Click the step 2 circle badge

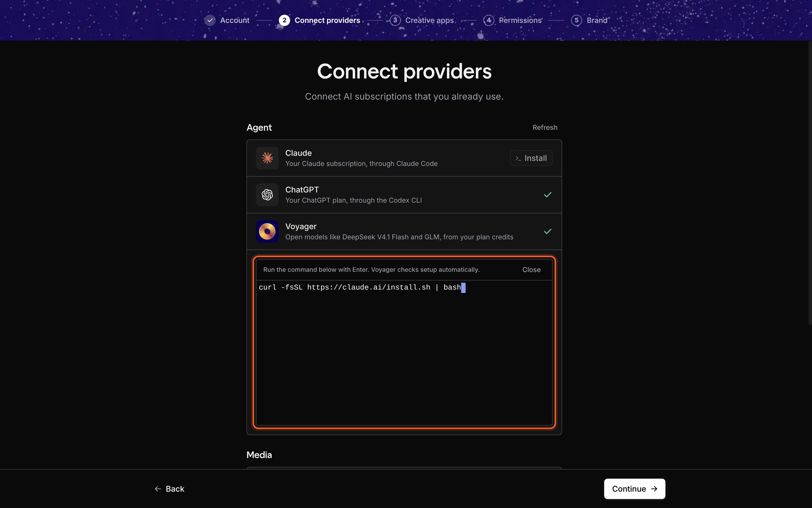pos(284,20)
